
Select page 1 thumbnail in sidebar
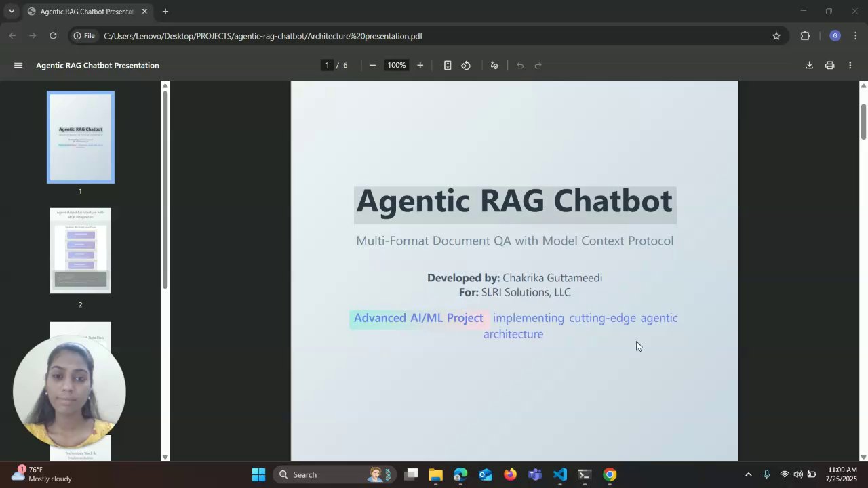[x=81, y=138]
